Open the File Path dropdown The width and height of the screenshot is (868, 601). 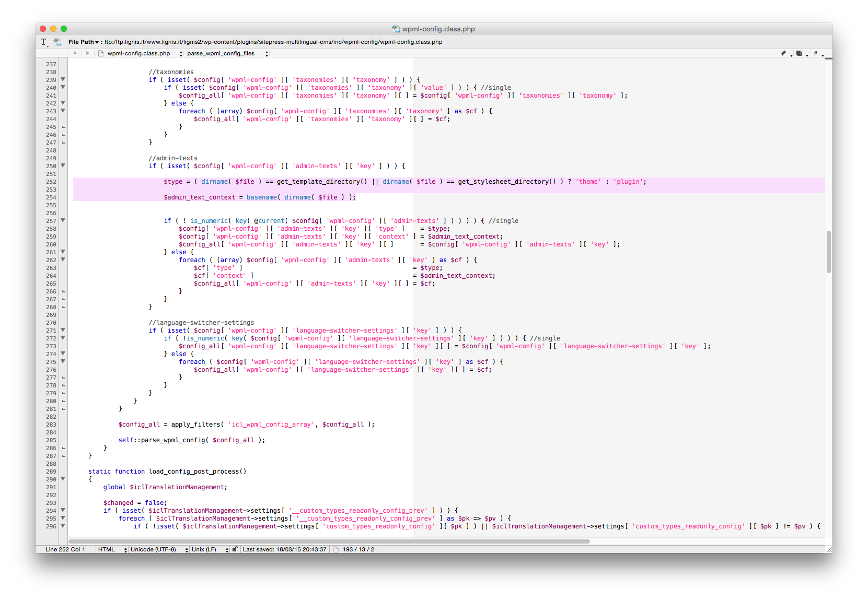coord(83,42)
